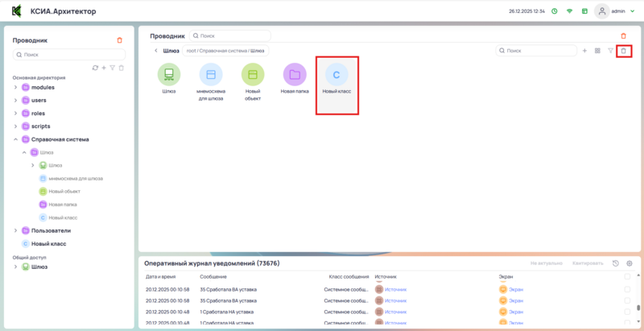Click the grey trash icon in the right toolbar
Screen dimensions: 644x331
tap(623, 51)
